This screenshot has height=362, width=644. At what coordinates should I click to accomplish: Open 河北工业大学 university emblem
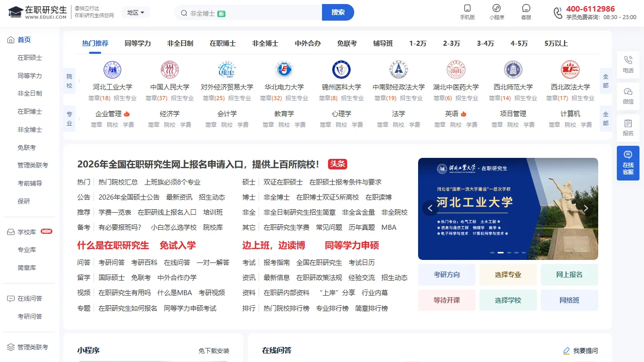[113, 69]
